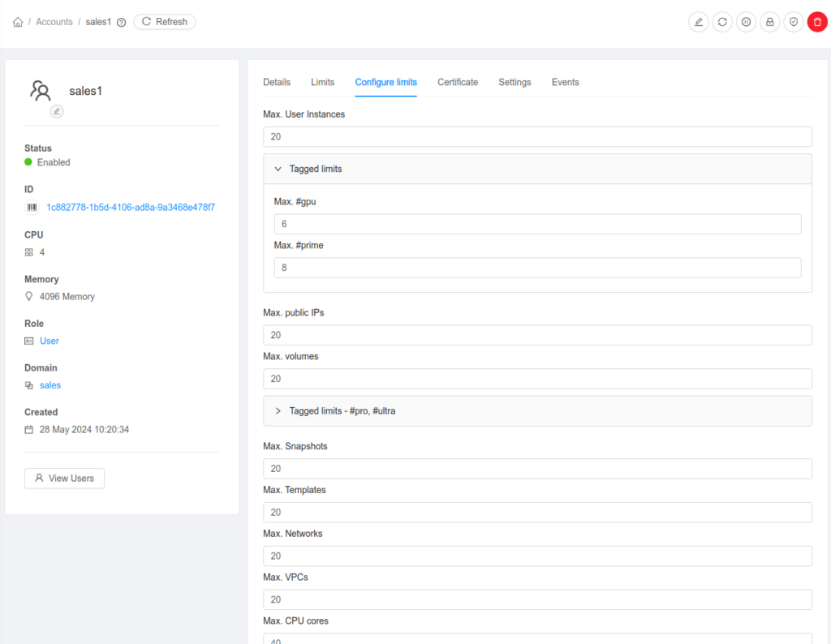Click the Max. User Instances input field

537,136
